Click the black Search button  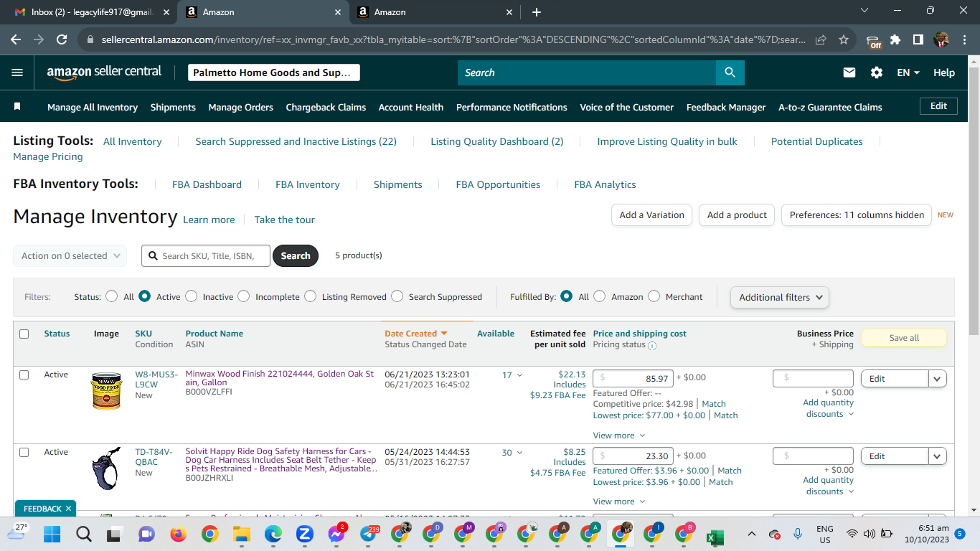296,255
